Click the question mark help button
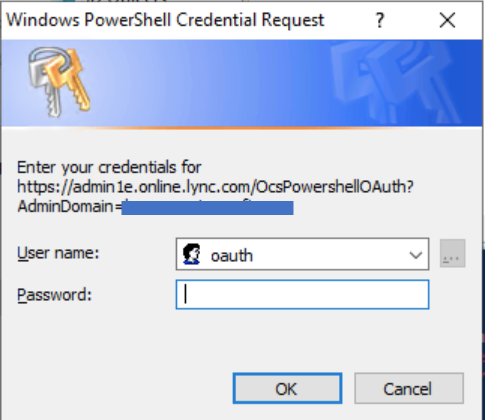The height and width of the screenshot is (420, 485). [x=380, y=21]
